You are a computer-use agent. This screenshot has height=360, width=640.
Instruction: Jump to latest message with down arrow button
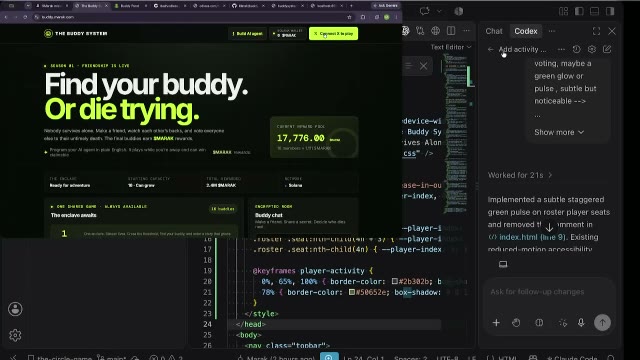pyautogui.click(x=549, y=228)
